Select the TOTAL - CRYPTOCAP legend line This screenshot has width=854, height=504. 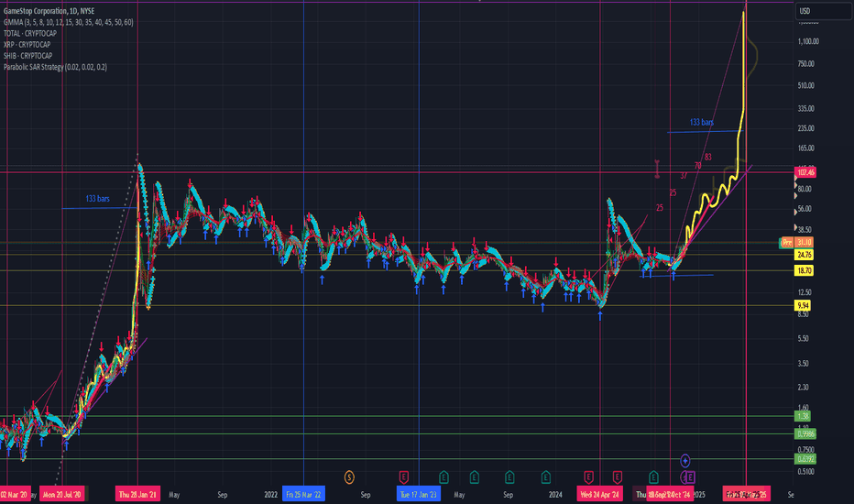click(30, 33)
